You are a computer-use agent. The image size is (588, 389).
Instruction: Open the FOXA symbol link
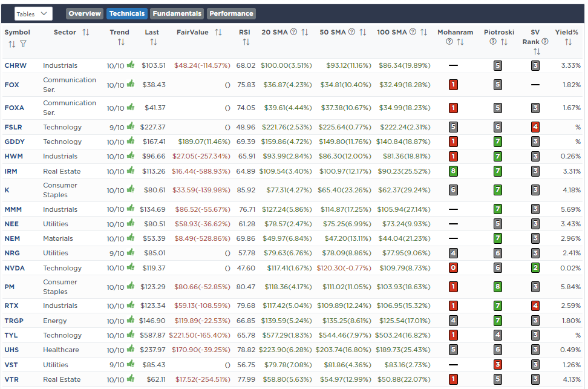(x=15, y=108)
